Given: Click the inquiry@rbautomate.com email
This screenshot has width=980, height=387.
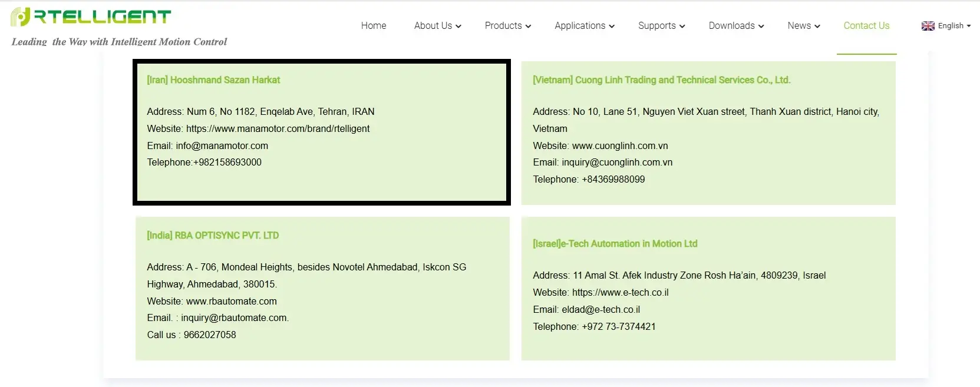Looking at the screenshot, I should tap(235, 318).
